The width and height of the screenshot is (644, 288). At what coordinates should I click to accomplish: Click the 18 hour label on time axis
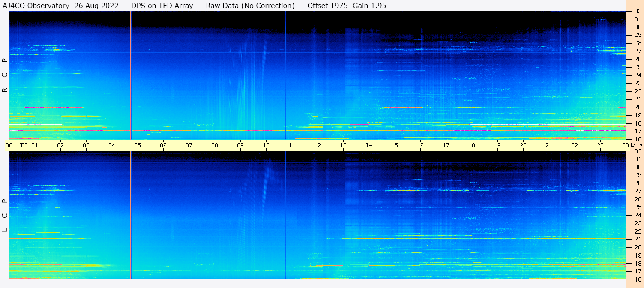point(472,145)
